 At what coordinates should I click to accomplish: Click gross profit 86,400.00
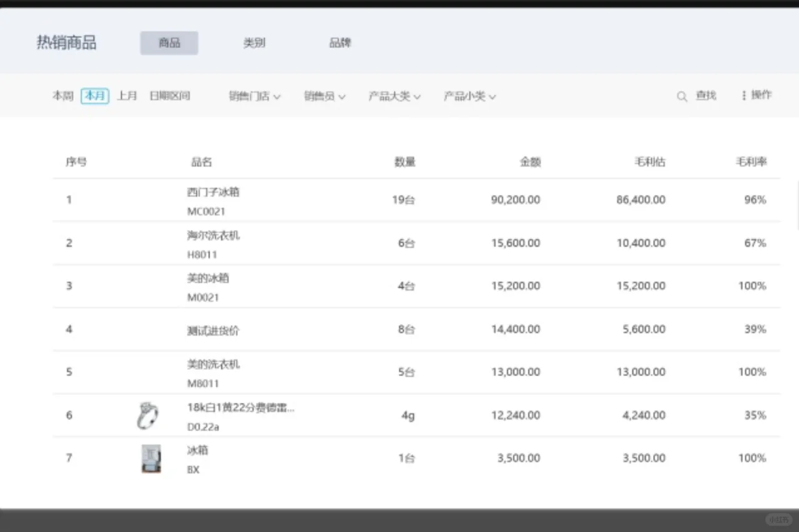click(641, 200)
